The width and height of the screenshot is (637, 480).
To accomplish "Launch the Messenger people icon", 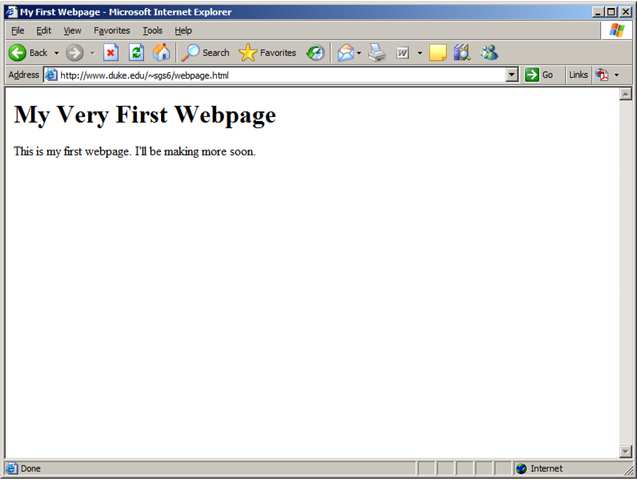I will 489,53.
